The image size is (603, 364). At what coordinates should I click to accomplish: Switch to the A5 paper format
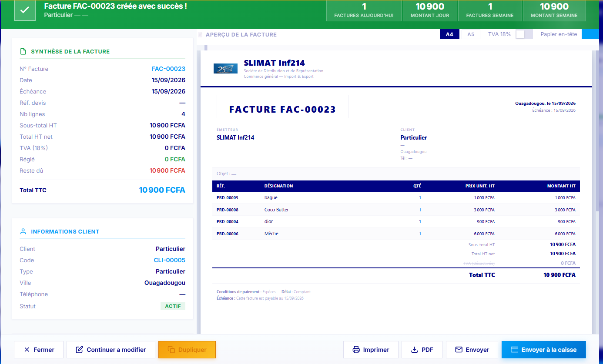(471, 34)
